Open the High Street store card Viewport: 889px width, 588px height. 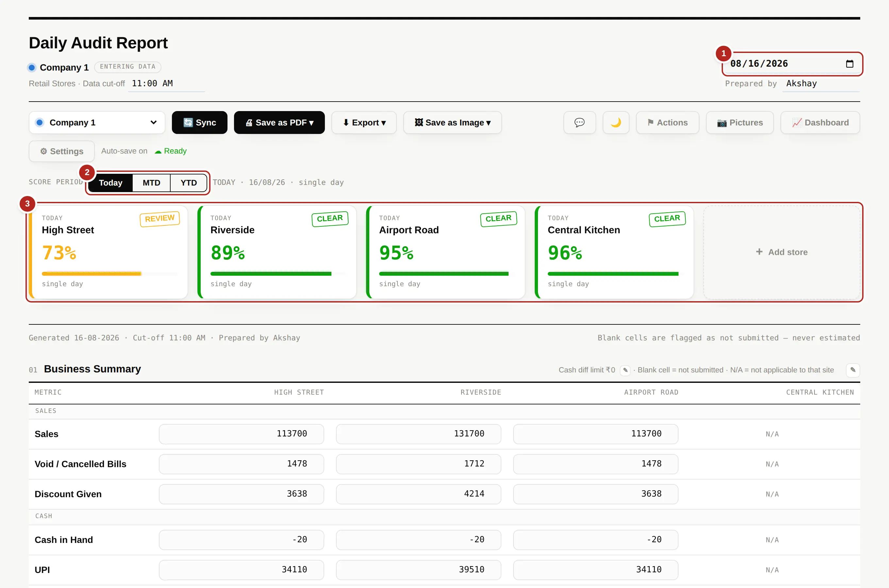click(x=109, y=252)
